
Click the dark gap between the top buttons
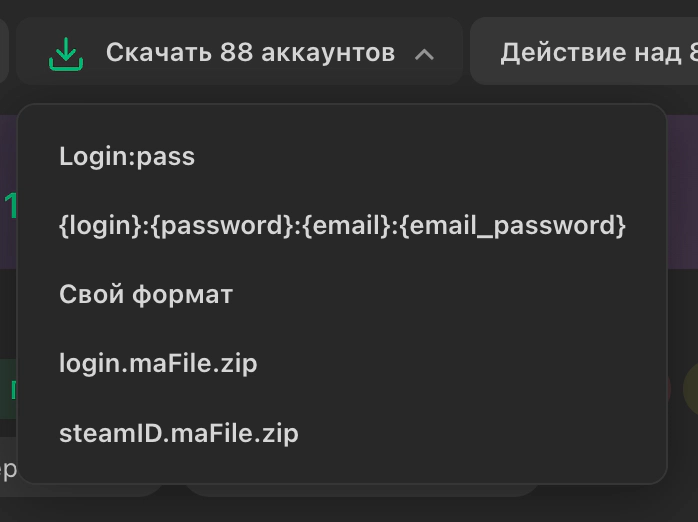[466, 51]
